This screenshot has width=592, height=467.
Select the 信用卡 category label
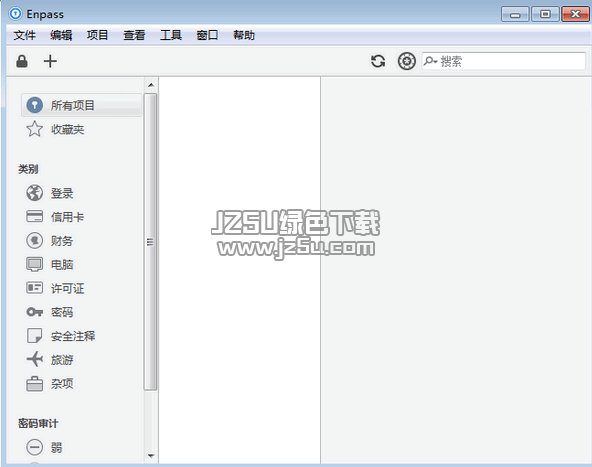tap(67, 217)
